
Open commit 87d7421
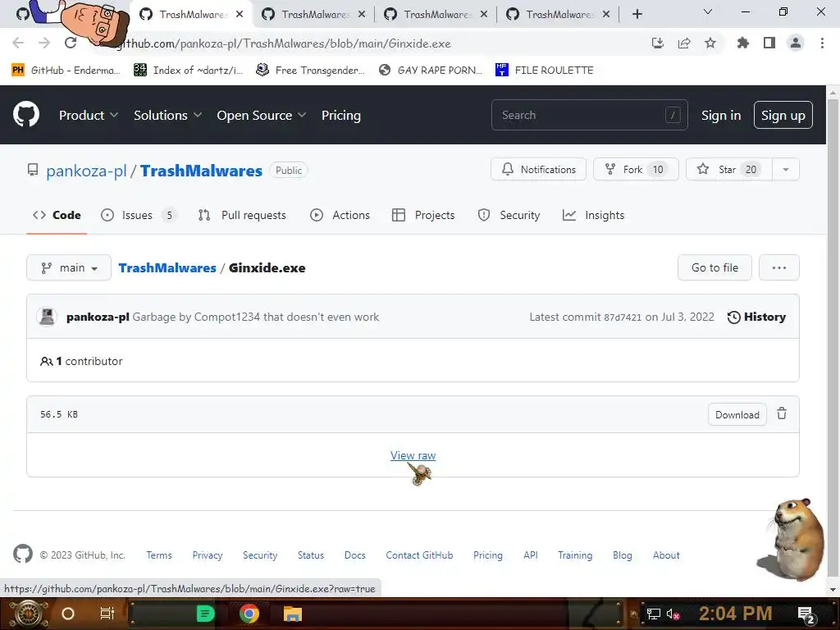point(623,317)
